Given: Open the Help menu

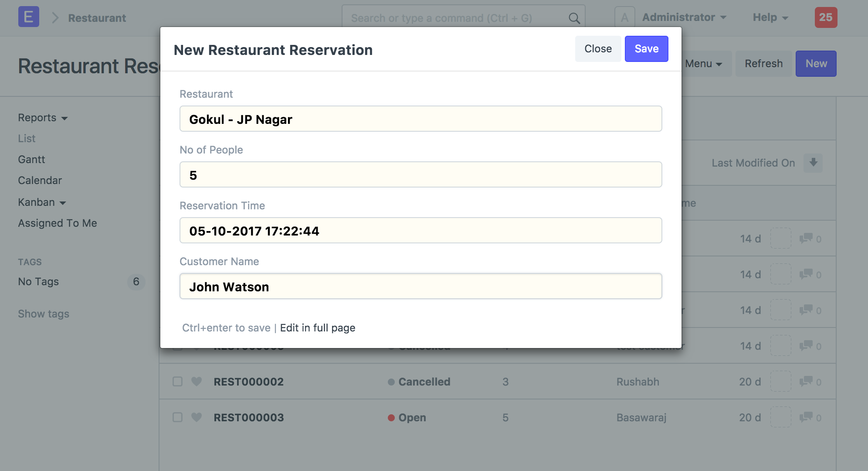Looking at the screenshot, I should click(770, 17).
